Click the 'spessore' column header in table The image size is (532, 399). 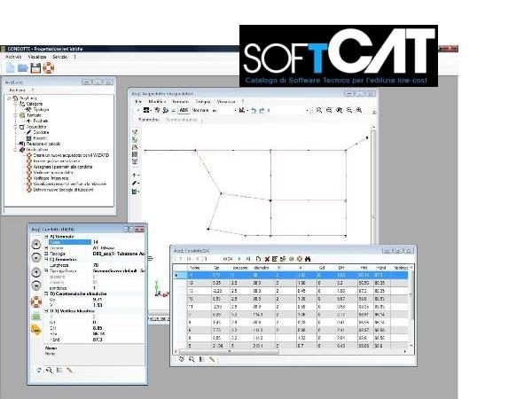coord(240,268)
